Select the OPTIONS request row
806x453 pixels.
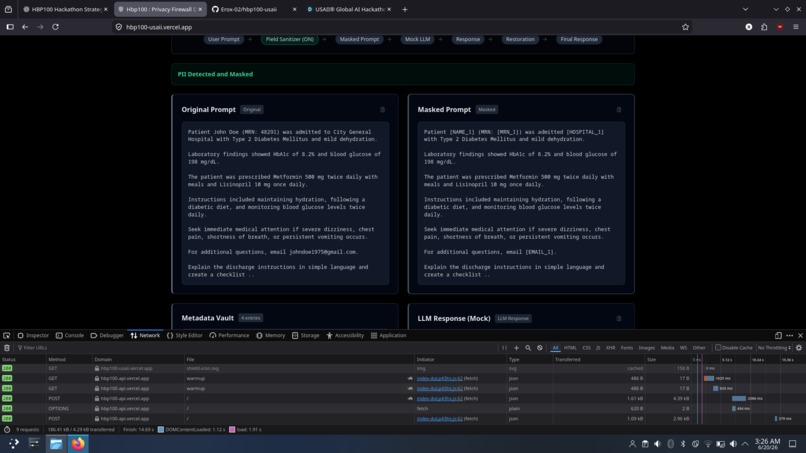point(403,409)
